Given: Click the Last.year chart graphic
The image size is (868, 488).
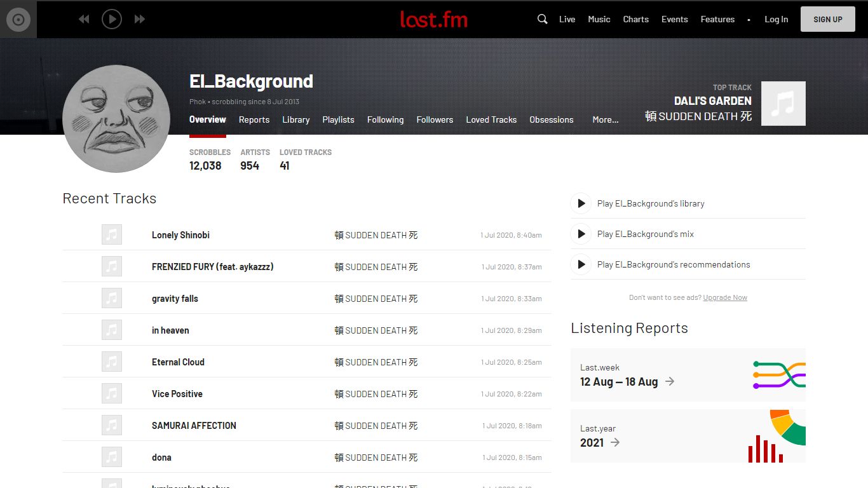Looking at the screenshot, I should coord(777,436).
